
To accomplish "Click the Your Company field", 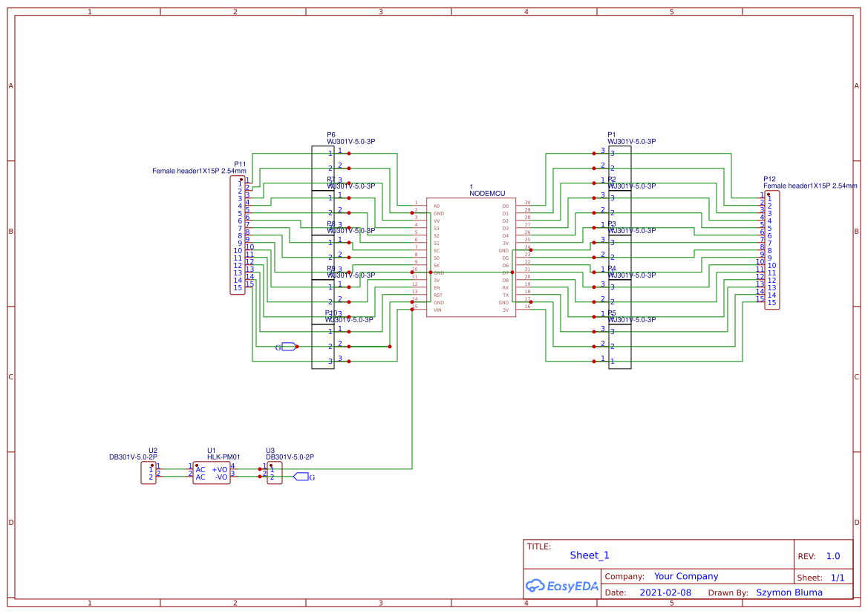I will click(686, 576).
